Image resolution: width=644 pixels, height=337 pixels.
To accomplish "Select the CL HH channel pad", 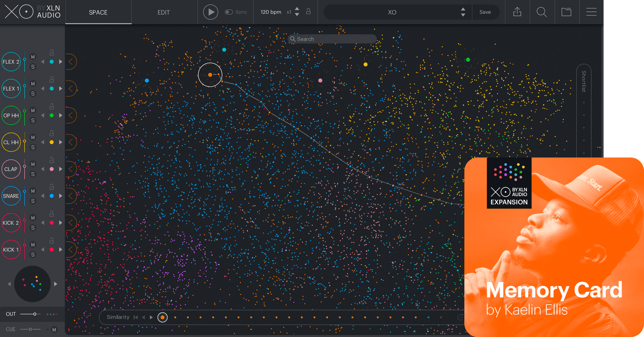I will click(x=11, y=142).
